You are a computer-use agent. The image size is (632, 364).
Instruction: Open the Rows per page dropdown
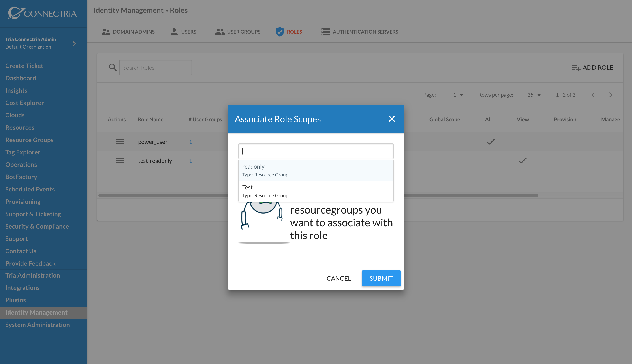coord(534,95)
